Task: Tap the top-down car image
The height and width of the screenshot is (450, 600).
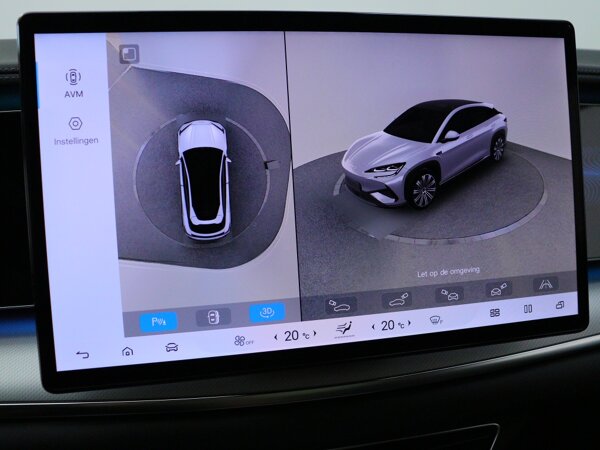Action: [204, 180]
